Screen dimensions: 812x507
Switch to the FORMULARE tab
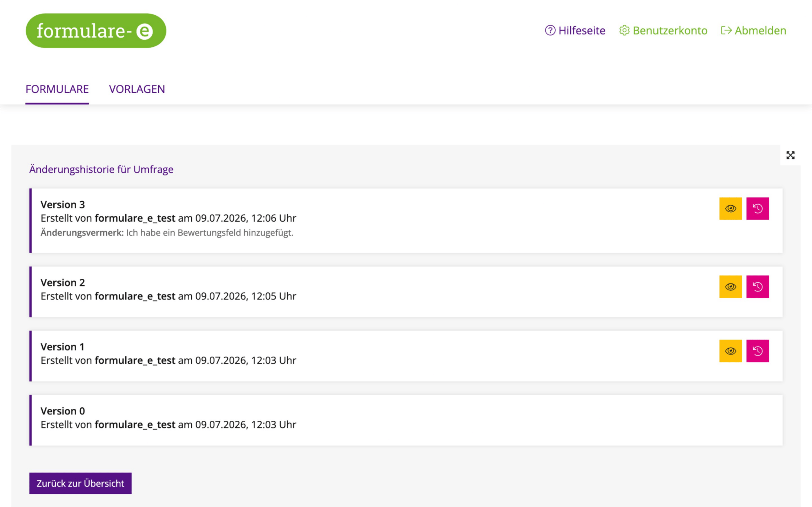(57, 89)
